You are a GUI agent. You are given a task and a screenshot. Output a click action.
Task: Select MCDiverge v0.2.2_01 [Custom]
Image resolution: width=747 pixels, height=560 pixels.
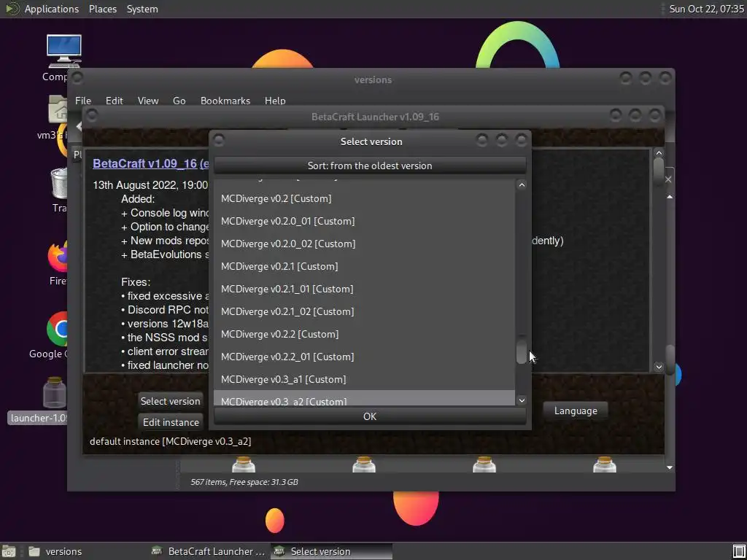tap(364, 357)
